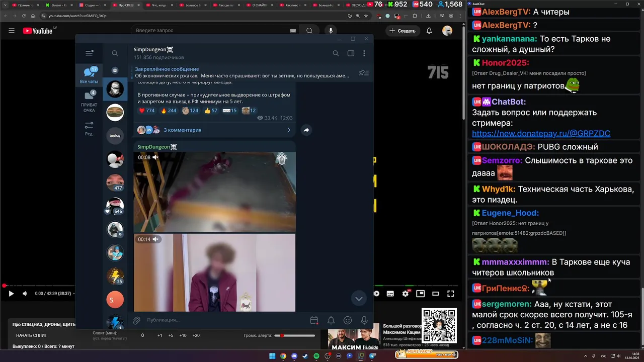Screen dimensions: 644x362
Task: Unmute the 00:08 video
Action: click(156, 157)
